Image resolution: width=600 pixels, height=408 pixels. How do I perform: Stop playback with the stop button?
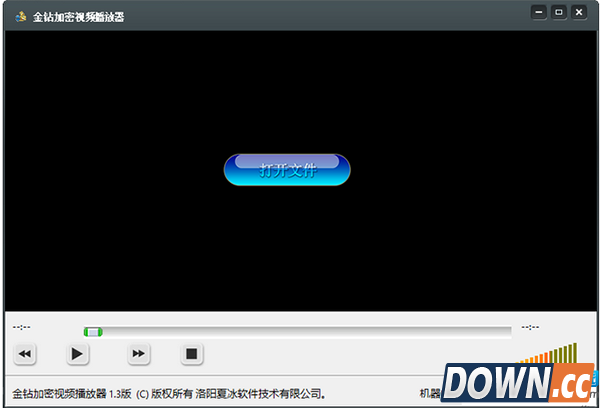point(192,354)
